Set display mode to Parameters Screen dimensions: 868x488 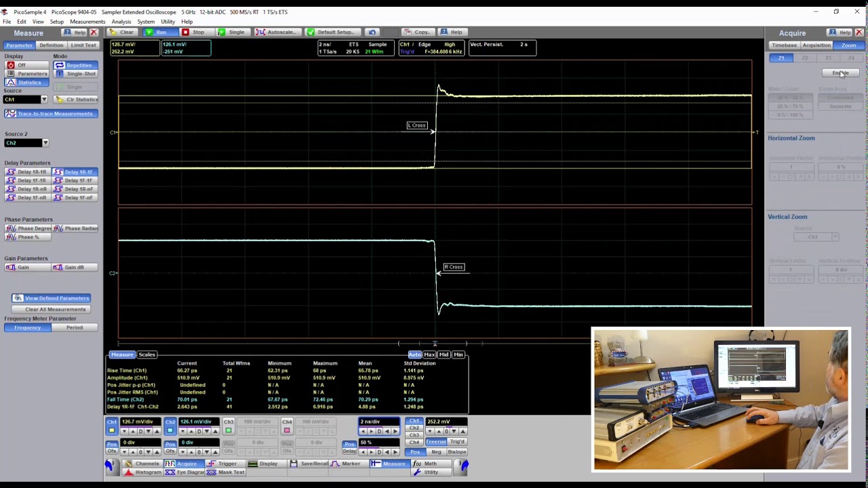click(x=27, y=73)
